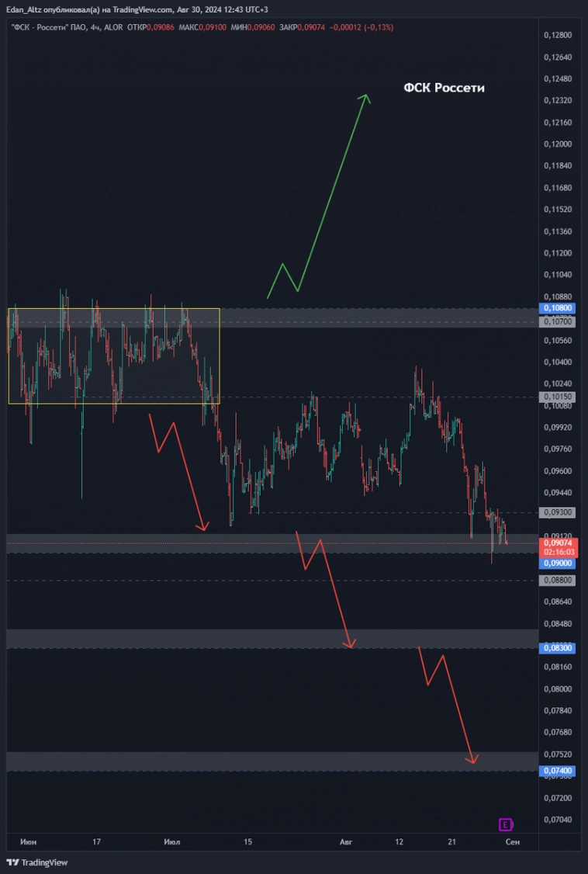Click the open value 0,09086

pos(159,26)
